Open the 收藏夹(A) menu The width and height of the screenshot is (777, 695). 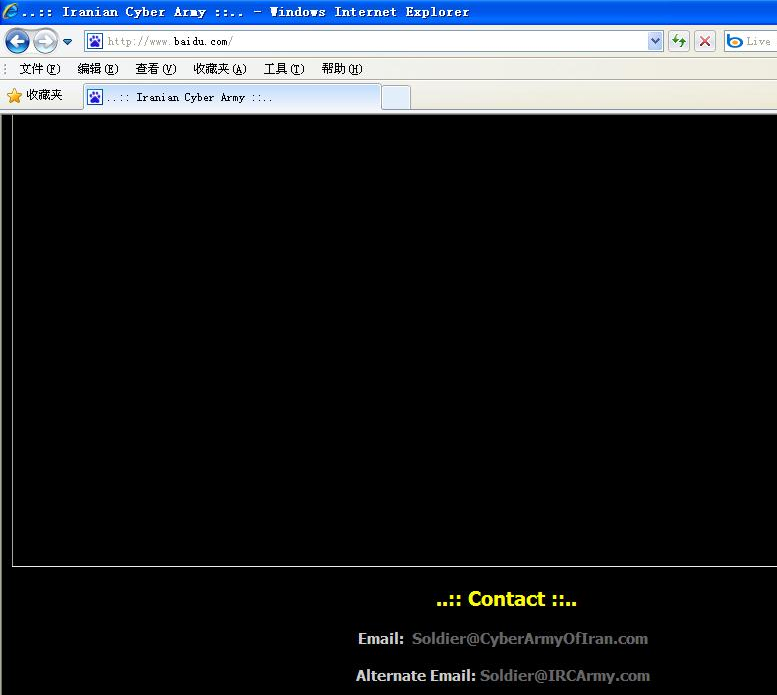coord(220,69)
